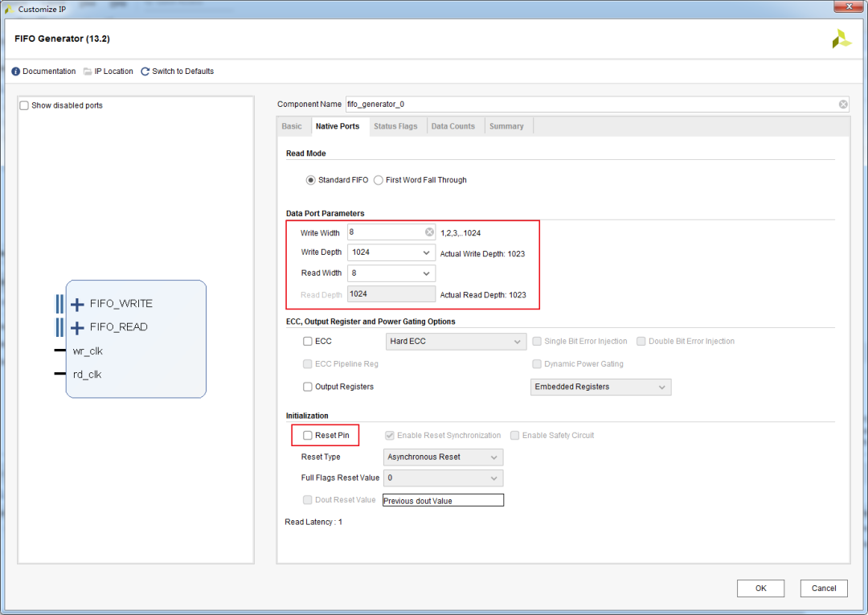Click the IP Location folder icon
The image size is (868, 615).
tap(88, 72)
